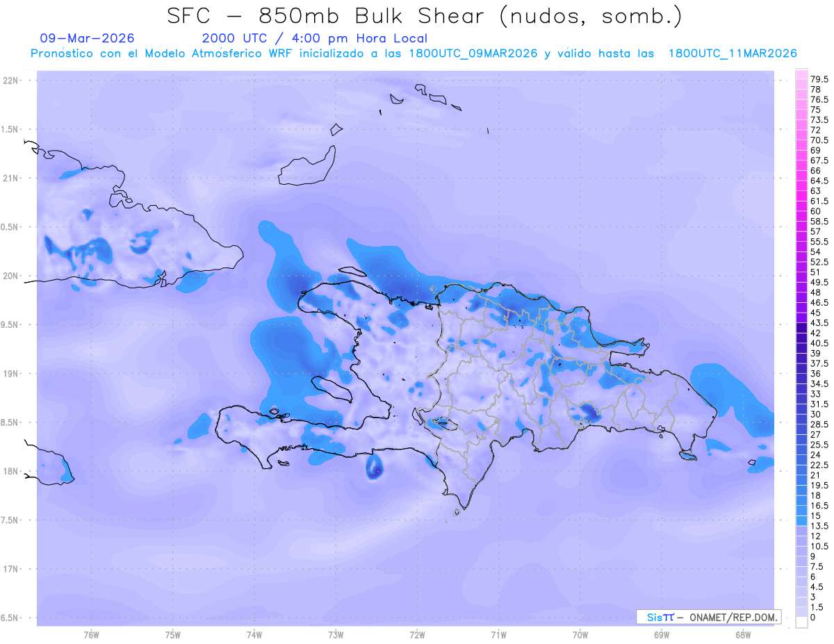Click the '20N' latitude label

point(12,276)
